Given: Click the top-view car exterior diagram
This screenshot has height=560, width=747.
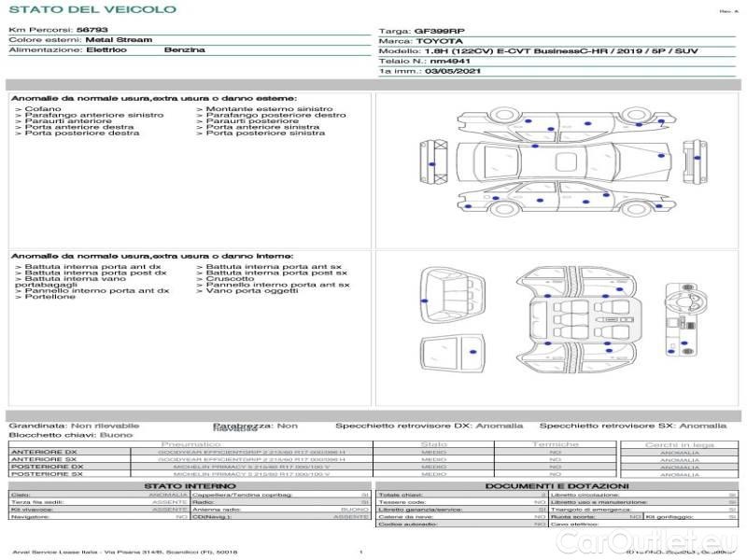Looking at the screenshot, I should tap(564, 161).
